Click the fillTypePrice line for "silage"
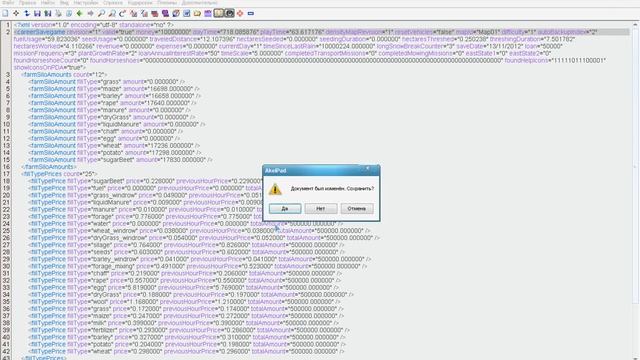 (x=187, y=245)
